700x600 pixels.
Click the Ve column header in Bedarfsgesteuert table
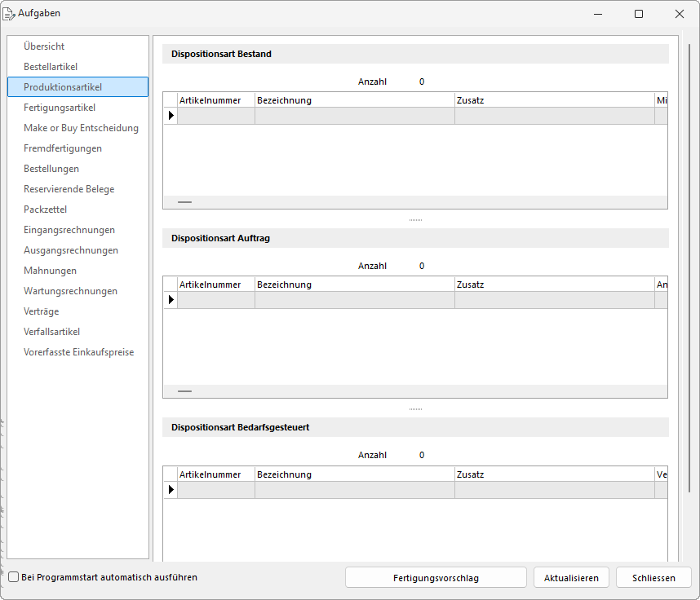[661, 474]
